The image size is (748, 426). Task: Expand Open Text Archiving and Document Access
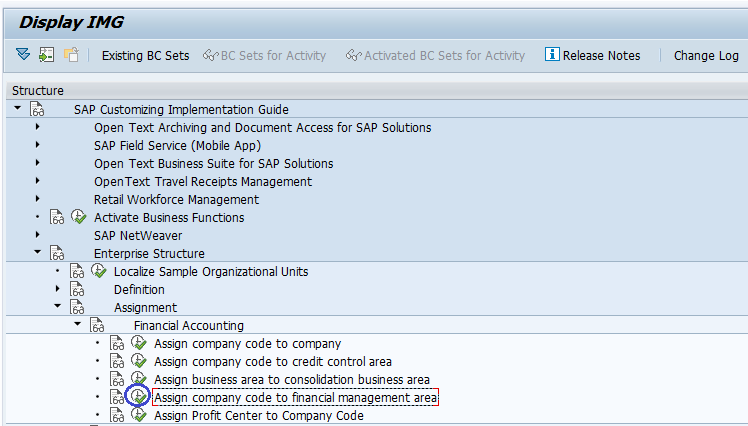38,127
